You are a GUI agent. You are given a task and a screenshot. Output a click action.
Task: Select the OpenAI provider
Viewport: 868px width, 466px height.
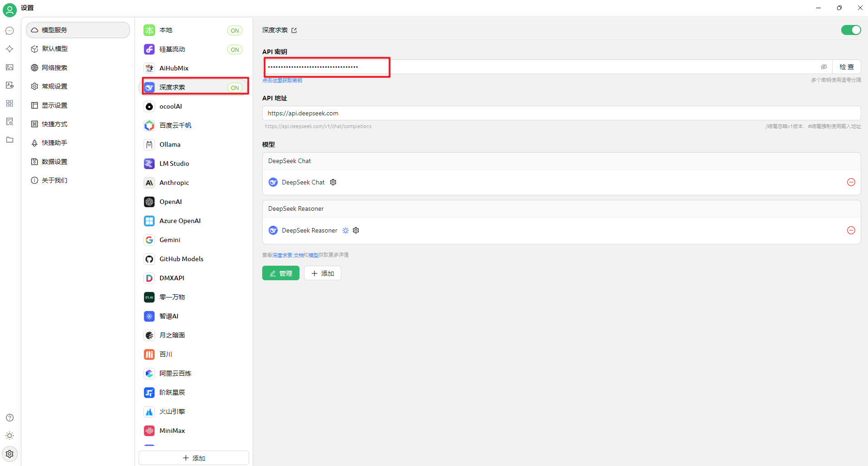(x=194, y=202)
